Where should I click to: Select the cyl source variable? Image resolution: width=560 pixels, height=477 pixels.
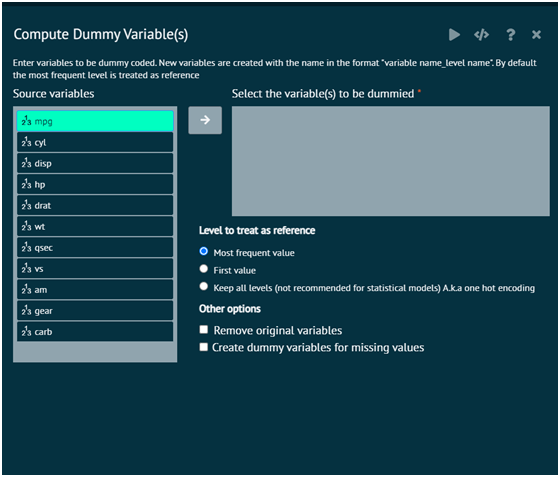[95, 142]
